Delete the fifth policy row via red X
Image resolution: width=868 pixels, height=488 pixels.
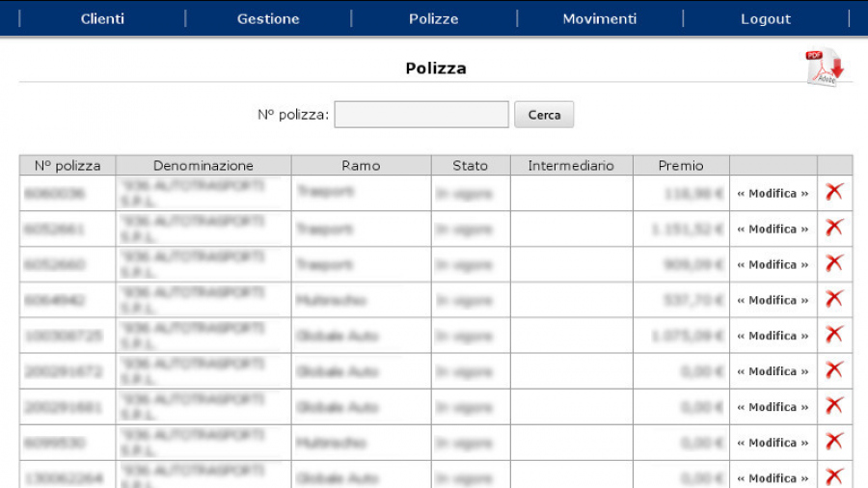point(834,335)
